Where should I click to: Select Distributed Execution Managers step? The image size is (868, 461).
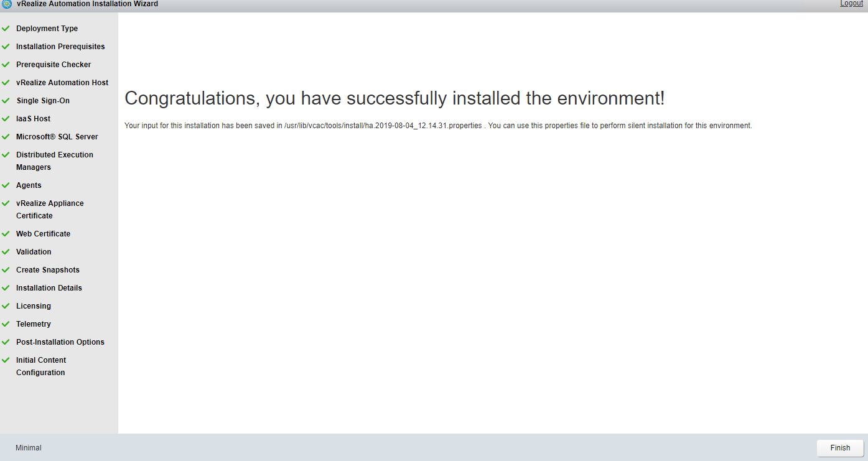point(55,161)
